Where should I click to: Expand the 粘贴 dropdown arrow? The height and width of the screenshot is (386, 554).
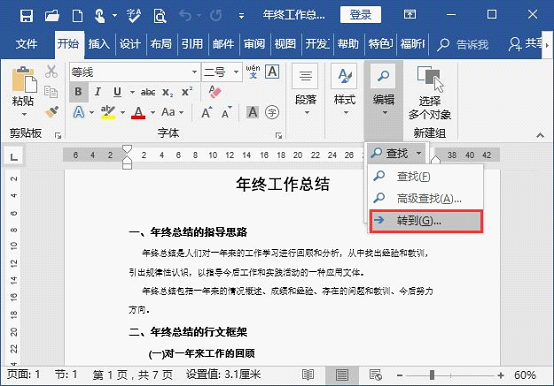pyautogui.click(x=24, y=114)
